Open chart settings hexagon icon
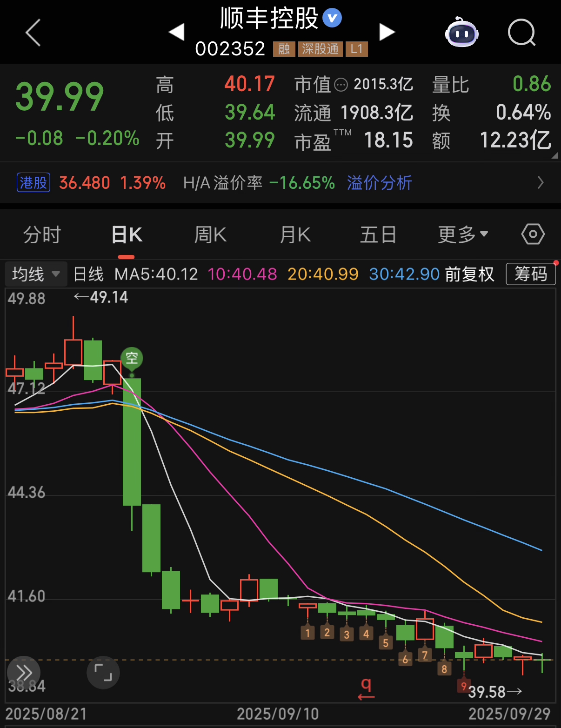561x728 pixels. click(x=533, y=234)
